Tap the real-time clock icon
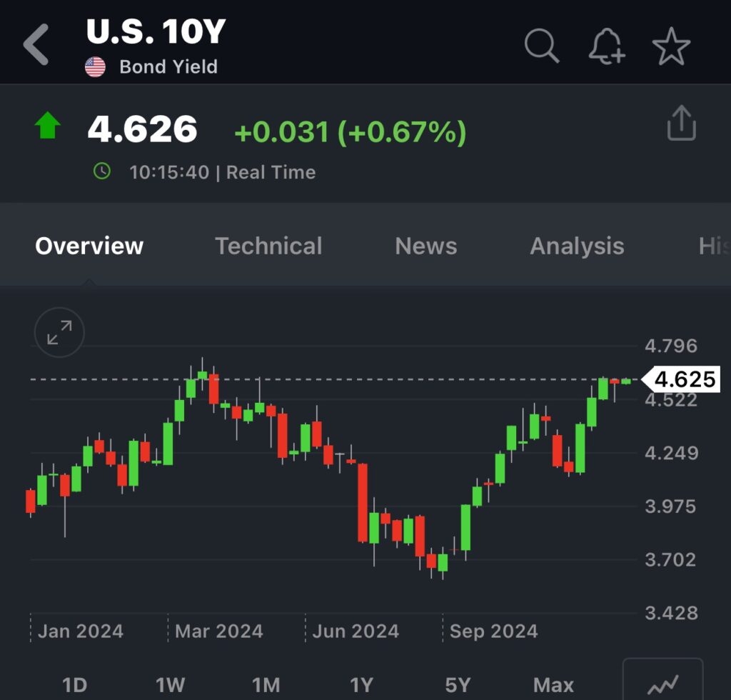This screenshot has height=700, width=731. (x=103, y=171)
